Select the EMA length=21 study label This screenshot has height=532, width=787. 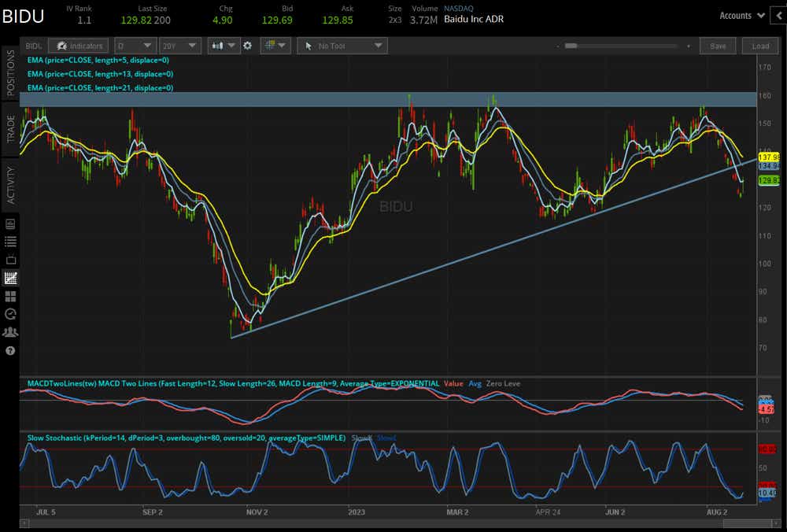point(100,88)
